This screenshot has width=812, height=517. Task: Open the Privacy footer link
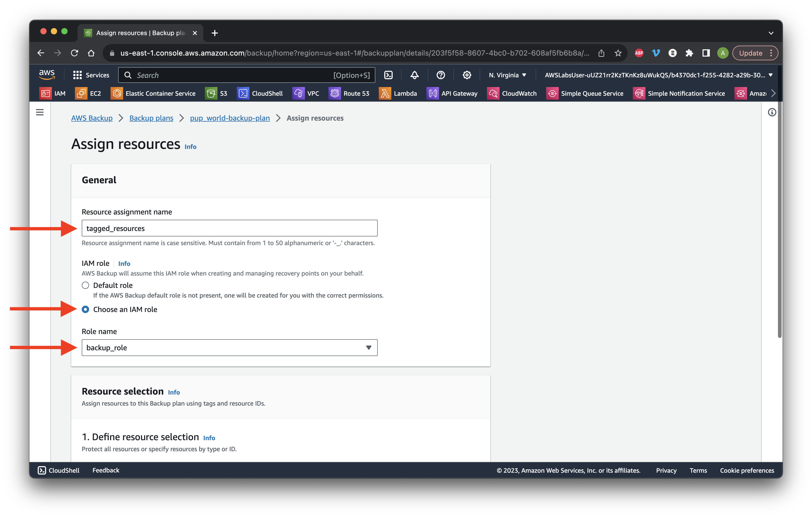pyautogui.click(x=666, y=470)
